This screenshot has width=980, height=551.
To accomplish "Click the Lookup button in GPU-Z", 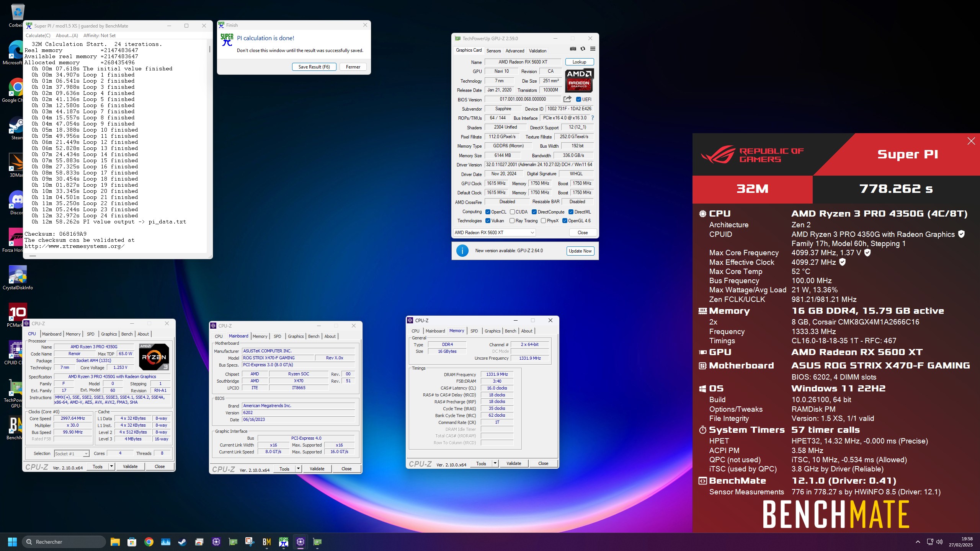I will 579,62.
